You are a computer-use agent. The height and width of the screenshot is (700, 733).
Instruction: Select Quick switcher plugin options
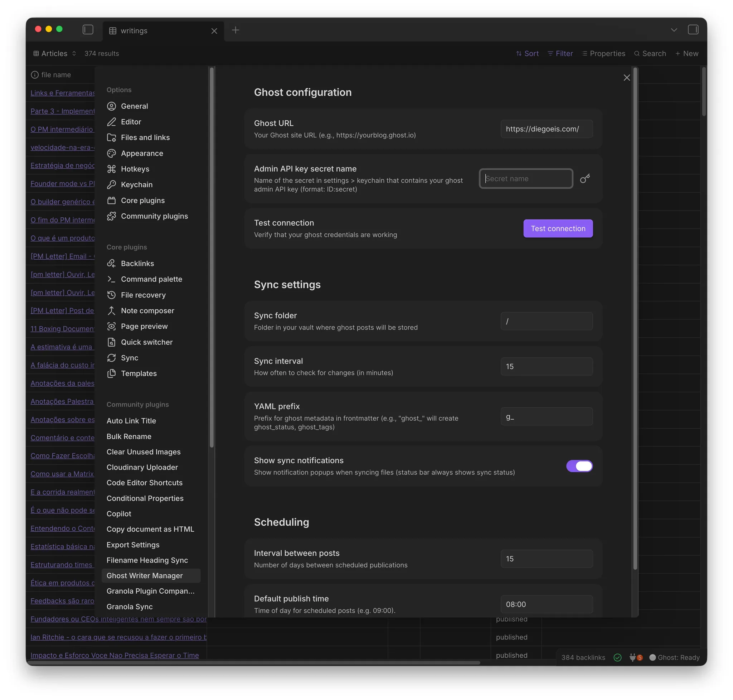coord(151,342)
